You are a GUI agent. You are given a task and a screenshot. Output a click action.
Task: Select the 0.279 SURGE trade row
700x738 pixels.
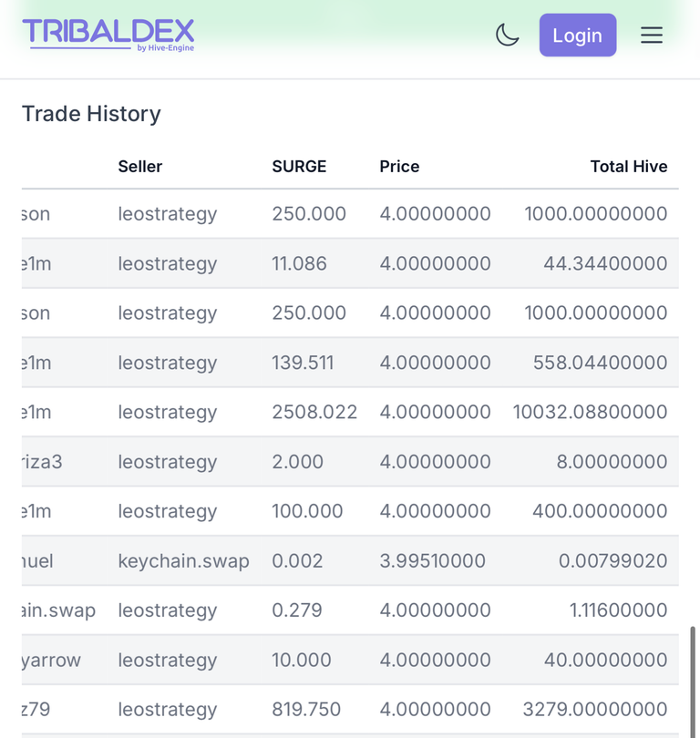point(350,610)
